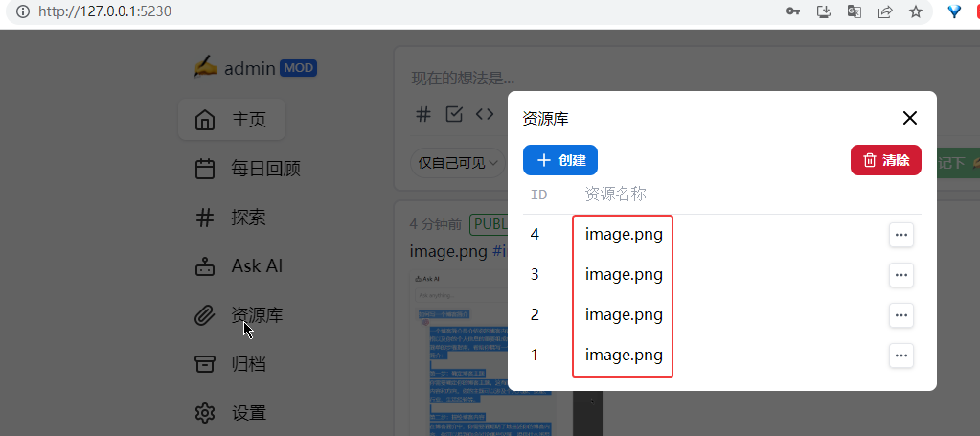Click the 创建 button
The height and width of the screenshot is (436, 980).
click(560, 160)
